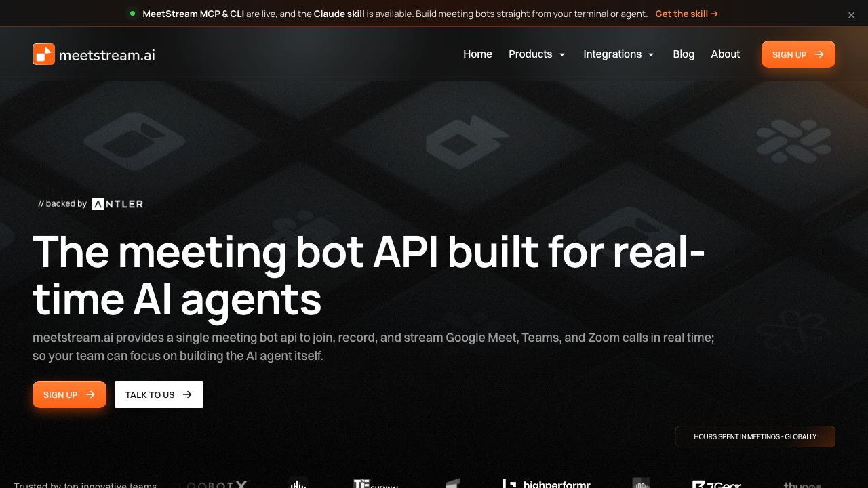This screenshot has width=868, height=488.
Task: Dismiss the announcement banner with the X
Action: [x=851, y=15]
